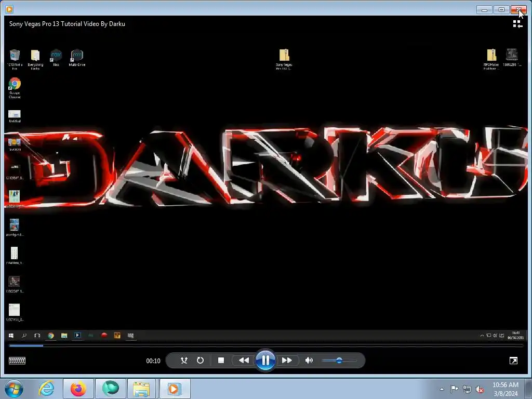Pause the playing video
This screenshot has width=532, height=399.
click(x=265, y=361)
